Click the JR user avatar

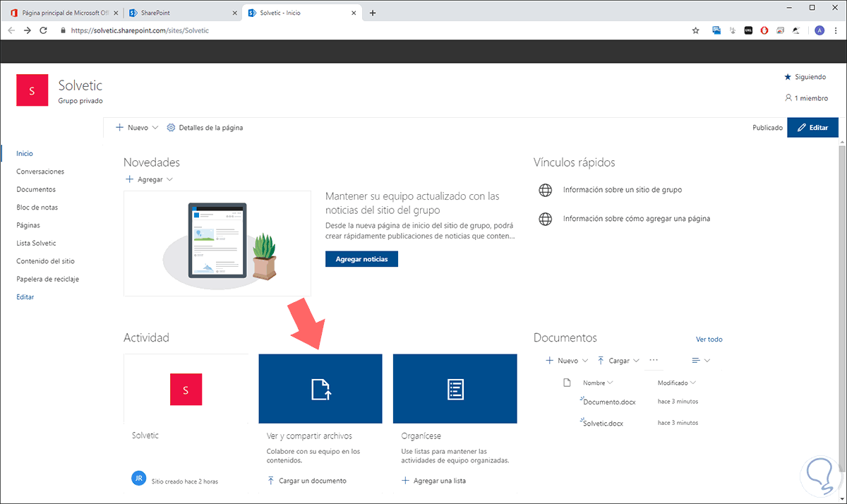coord(138,479)
